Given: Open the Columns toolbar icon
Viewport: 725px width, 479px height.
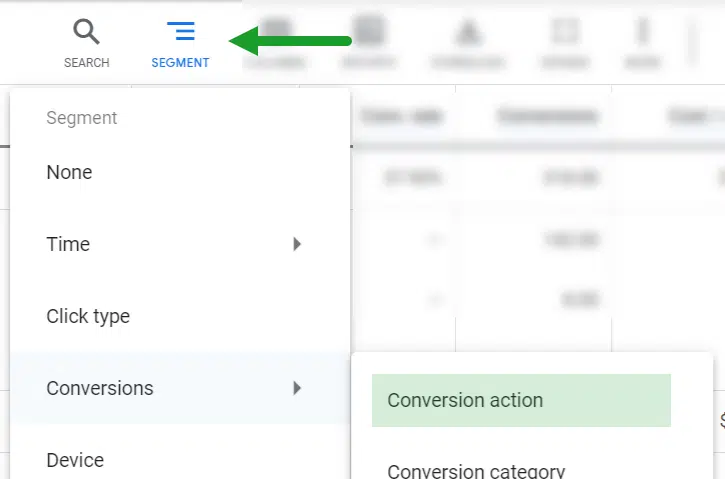Looking at the screenshot, I should pos(278,34).
